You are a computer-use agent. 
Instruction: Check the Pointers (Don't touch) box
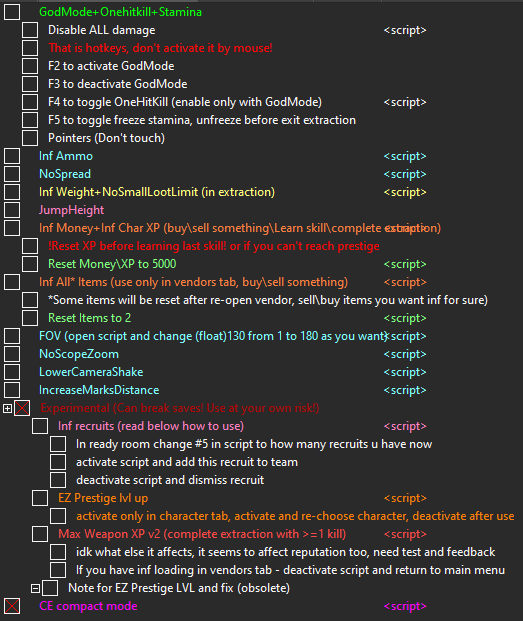30,138
